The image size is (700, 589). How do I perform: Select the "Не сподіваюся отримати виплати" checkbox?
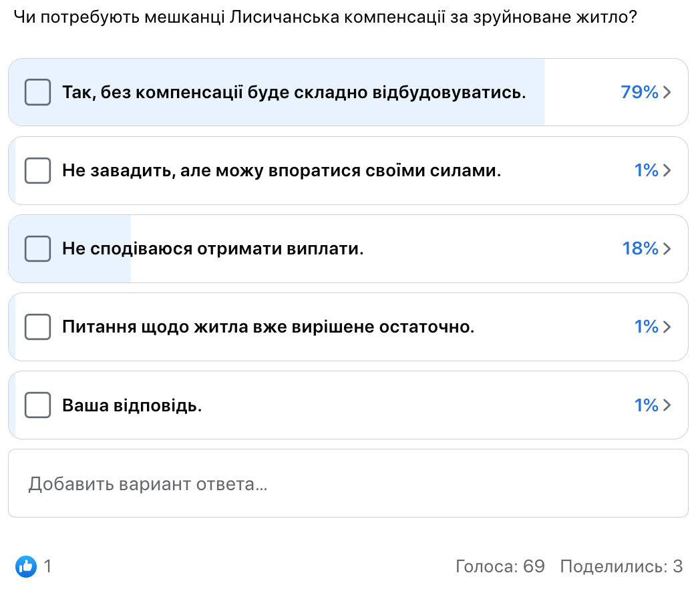(37, 248)
